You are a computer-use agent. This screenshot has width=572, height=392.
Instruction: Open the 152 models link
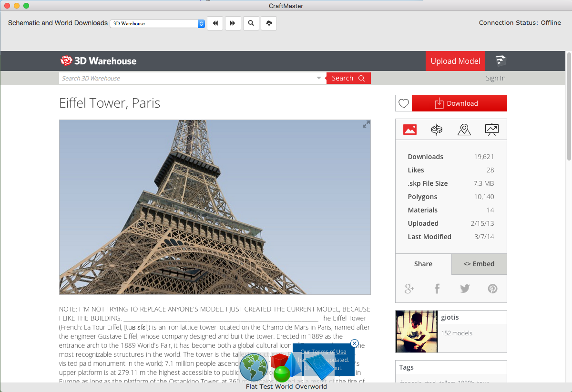click(x=457, y=333)
